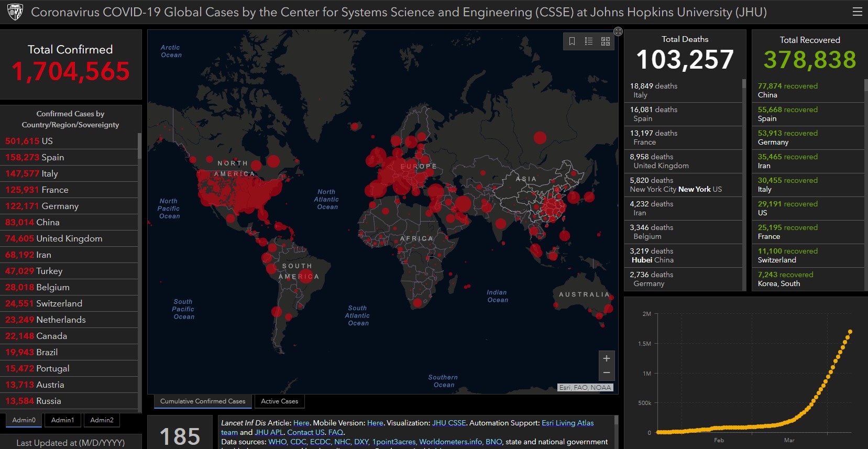Viewport: 868px width, 449px height.
Task: Select Portugal with 15,472 confirmed cases
Action: (69, 368)
